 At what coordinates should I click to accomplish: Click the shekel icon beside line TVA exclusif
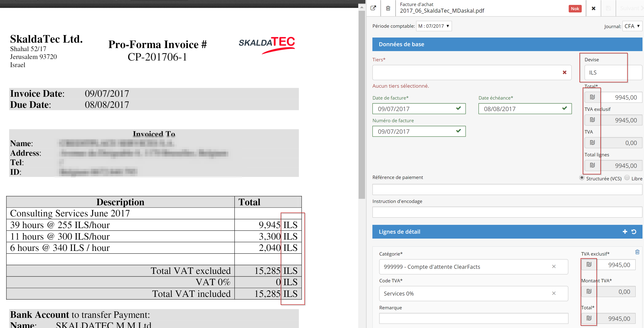(x=589, y=265)
